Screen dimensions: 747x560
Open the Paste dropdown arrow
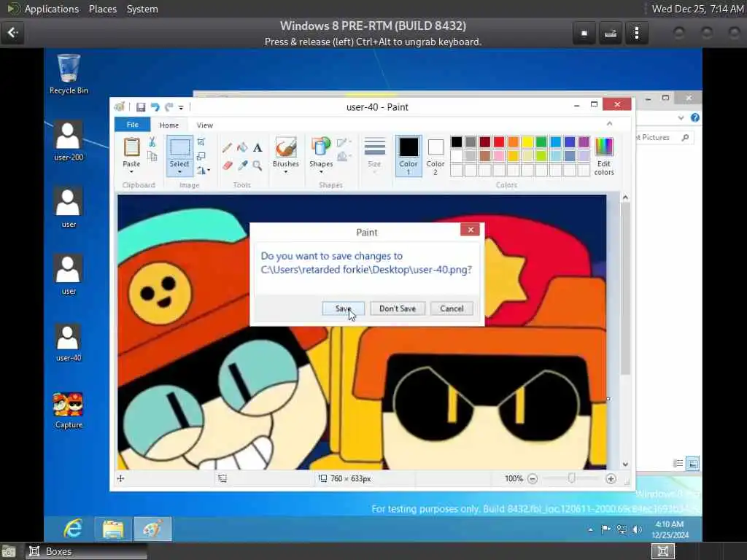pos(131,171)
